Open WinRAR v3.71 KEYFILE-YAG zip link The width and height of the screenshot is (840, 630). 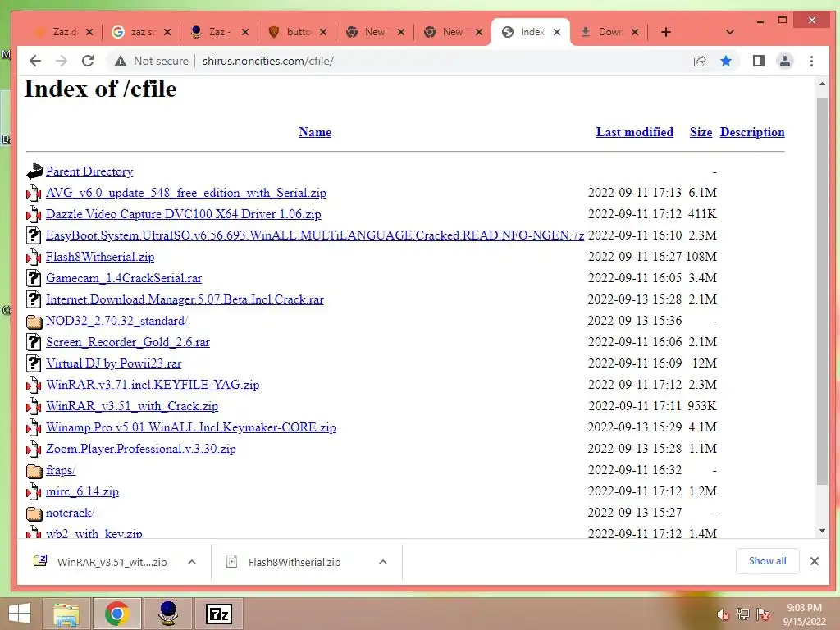[x=153, y=385]
